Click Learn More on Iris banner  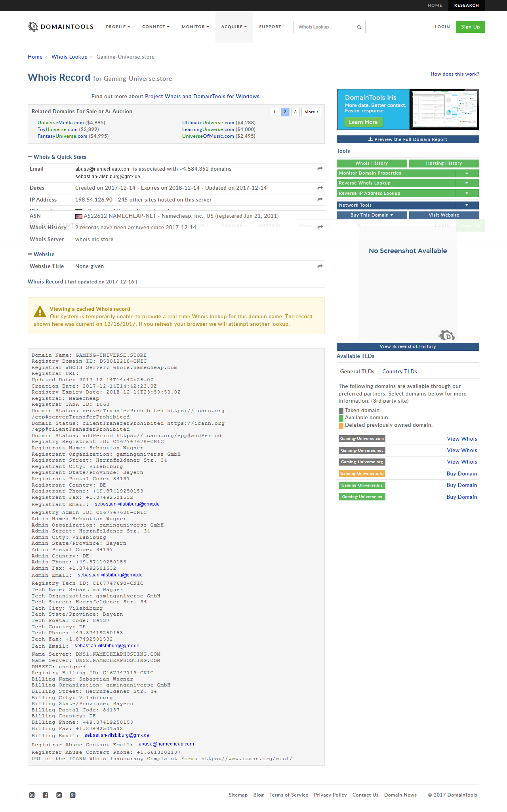click(x=363, y=122)
